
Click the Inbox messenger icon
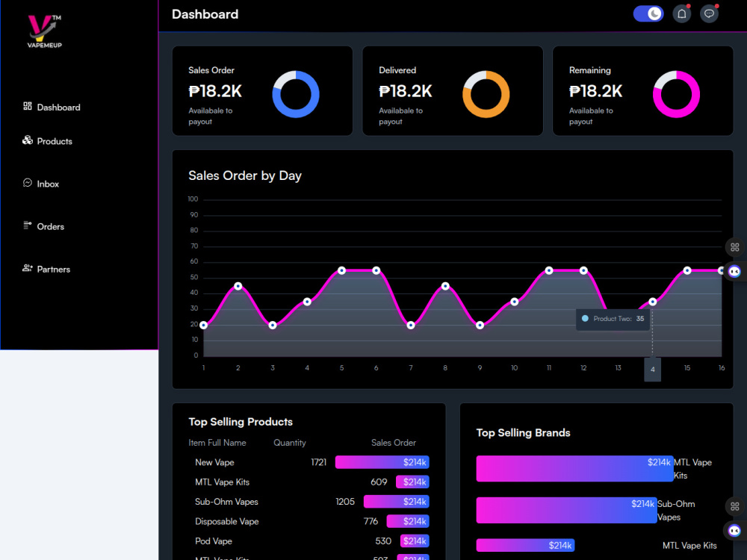pos(28,183)
